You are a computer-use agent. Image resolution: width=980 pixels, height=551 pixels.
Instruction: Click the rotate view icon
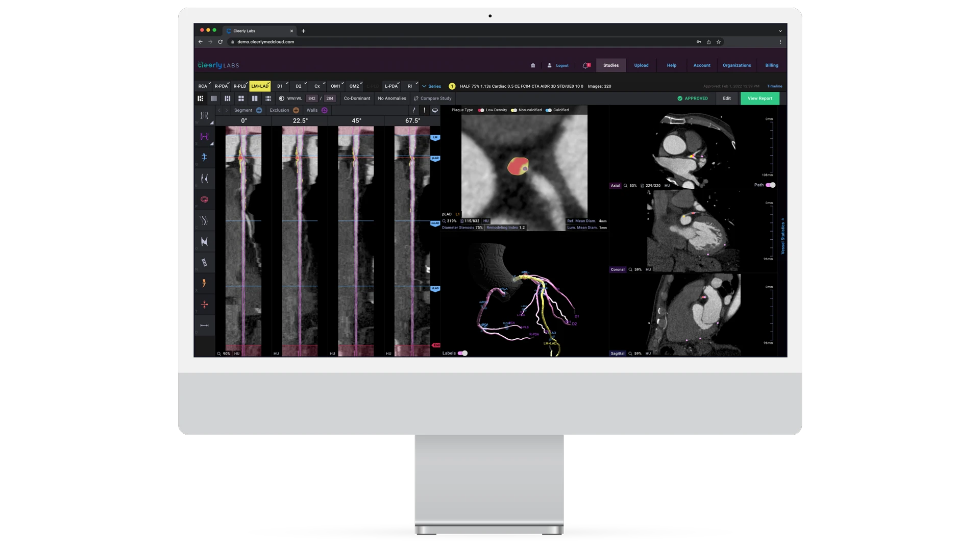(x=435, y=110)
